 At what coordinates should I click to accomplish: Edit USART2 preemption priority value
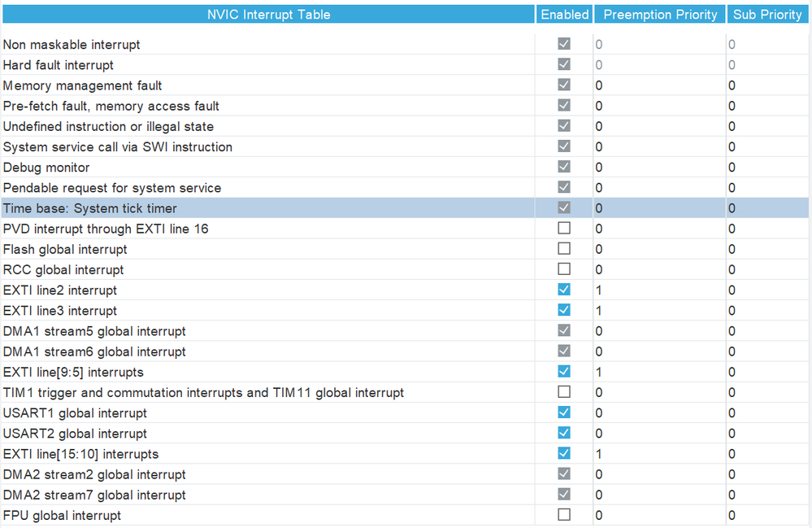click(x=659, y=434)
